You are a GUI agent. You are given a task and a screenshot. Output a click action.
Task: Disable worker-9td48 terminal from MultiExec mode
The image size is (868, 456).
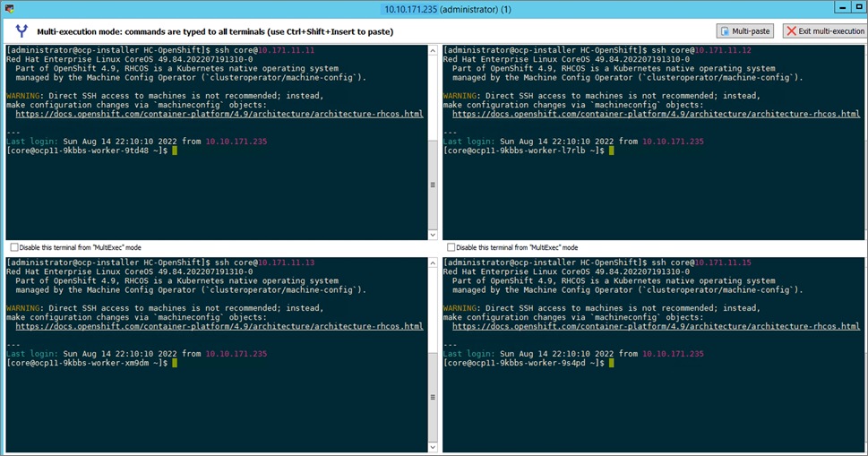click(x=14, y=247)
